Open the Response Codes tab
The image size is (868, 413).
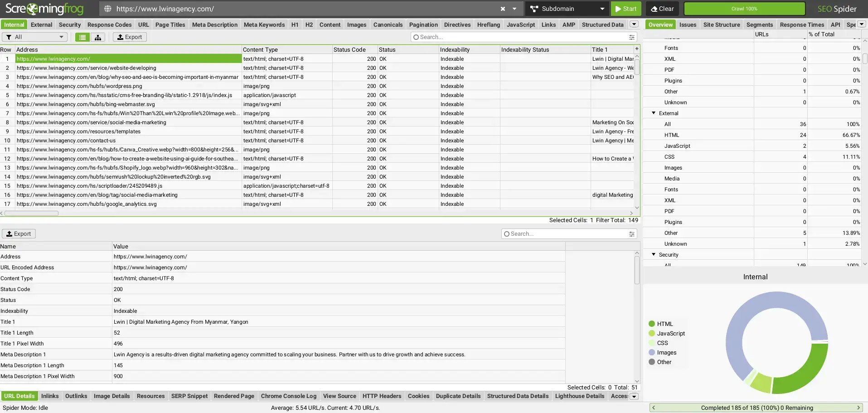109,24
